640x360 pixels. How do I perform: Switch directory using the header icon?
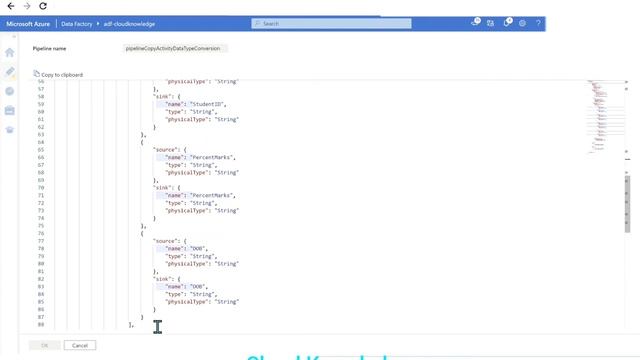490,24
